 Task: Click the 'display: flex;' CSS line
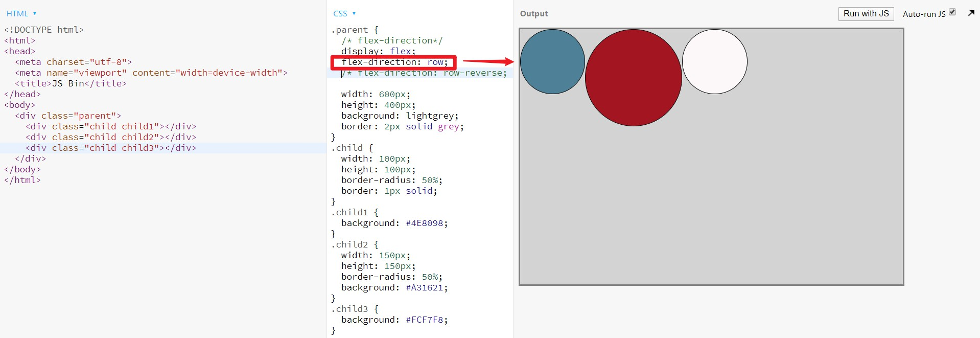379,51
